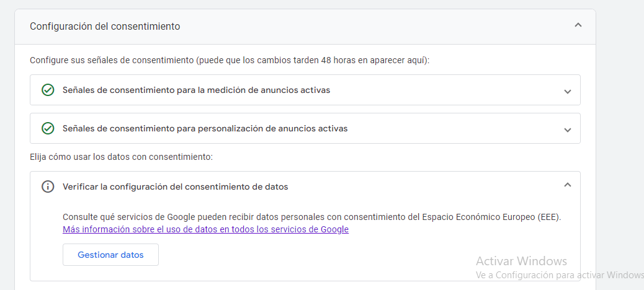644x290 pixels.
Task: Open the personalización de anuncios activas row
Action: 305,128
